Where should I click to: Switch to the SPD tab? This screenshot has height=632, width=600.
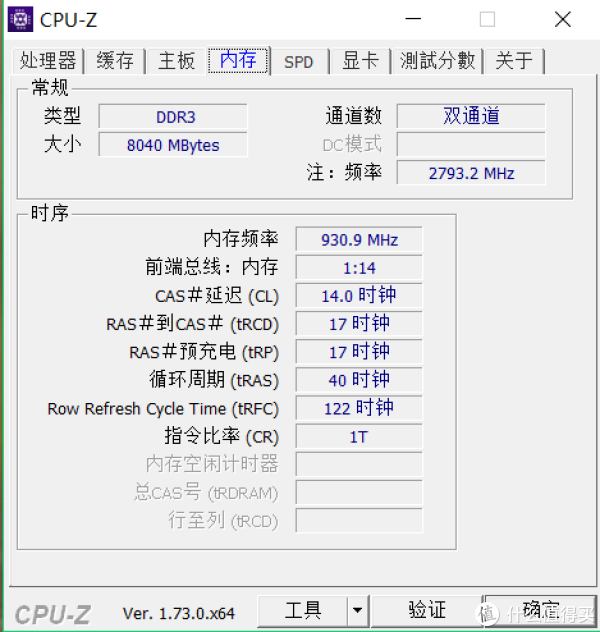[x=299, y=62]
